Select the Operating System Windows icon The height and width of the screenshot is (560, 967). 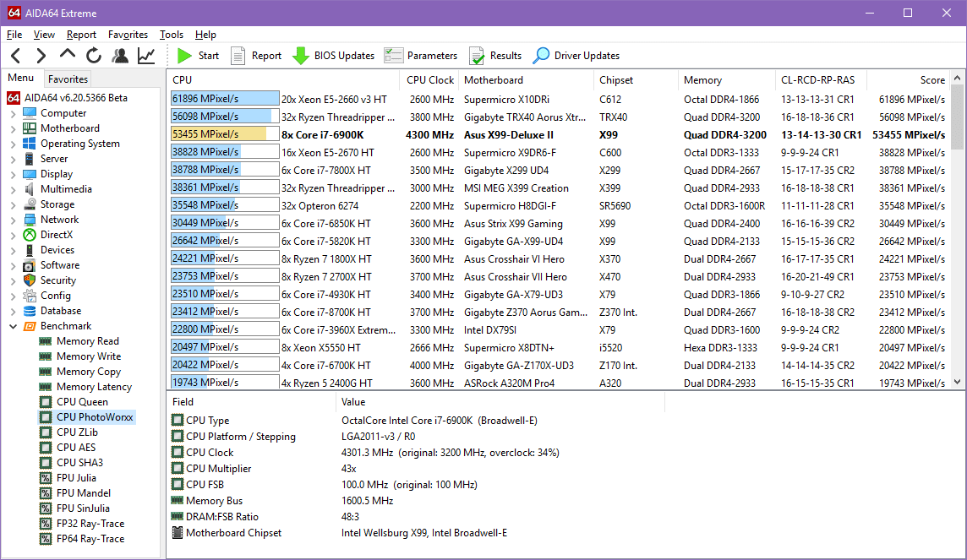[30, 143]
